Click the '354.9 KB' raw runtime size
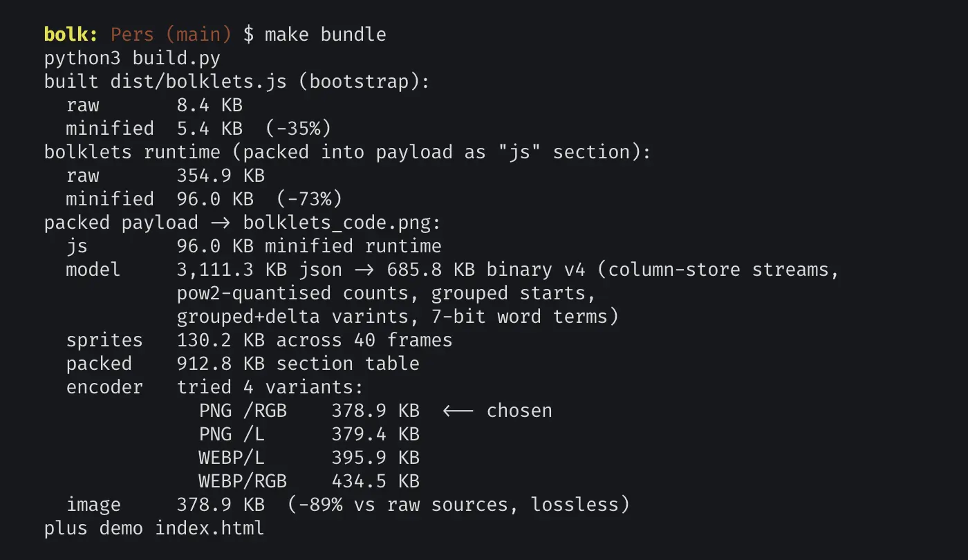Viewport: 968px width, 560px height. pos(221,176)
